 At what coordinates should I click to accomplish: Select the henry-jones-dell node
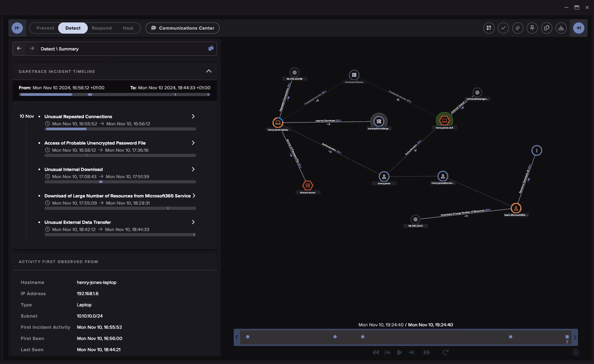pyautogui.click(x=444, y=120)
